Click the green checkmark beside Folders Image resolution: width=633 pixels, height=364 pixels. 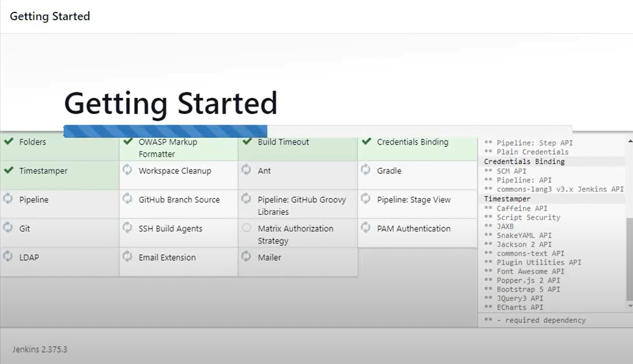pos(8,142)
